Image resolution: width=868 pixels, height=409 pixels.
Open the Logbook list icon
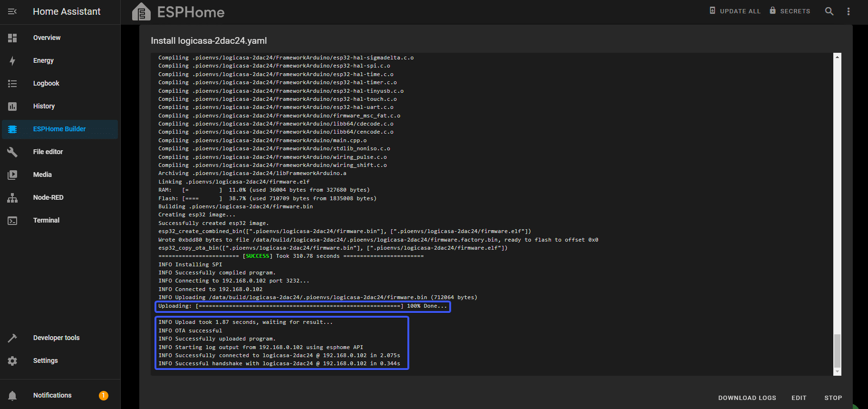12,84
